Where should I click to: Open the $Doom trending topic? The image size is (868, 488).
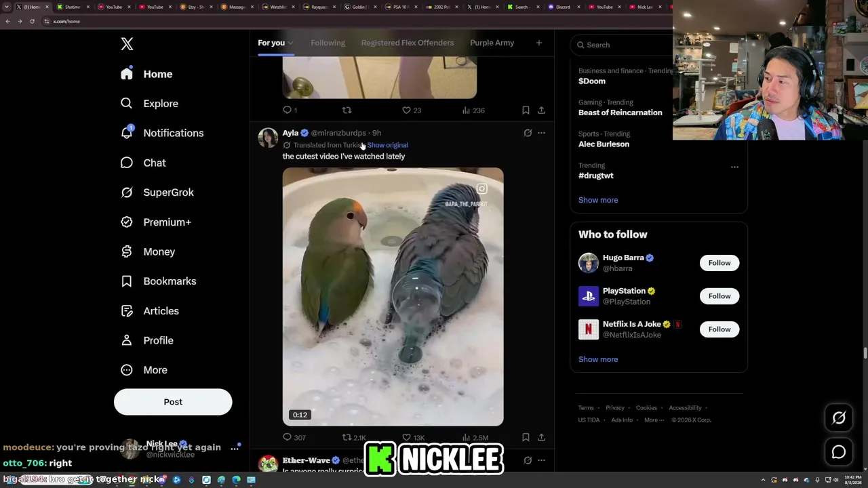[x=592, y=81]
